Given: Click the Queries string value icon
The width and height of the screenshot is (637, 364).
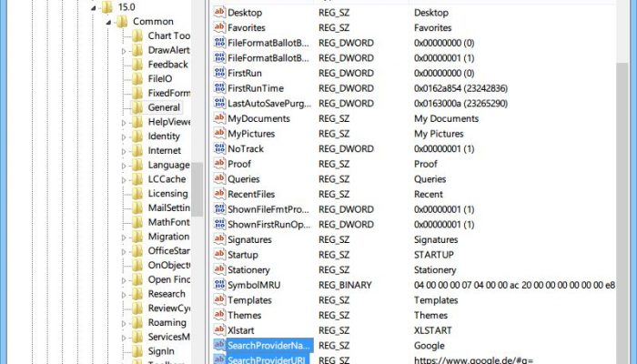Looking at the screenshot, I should point(219,178).
